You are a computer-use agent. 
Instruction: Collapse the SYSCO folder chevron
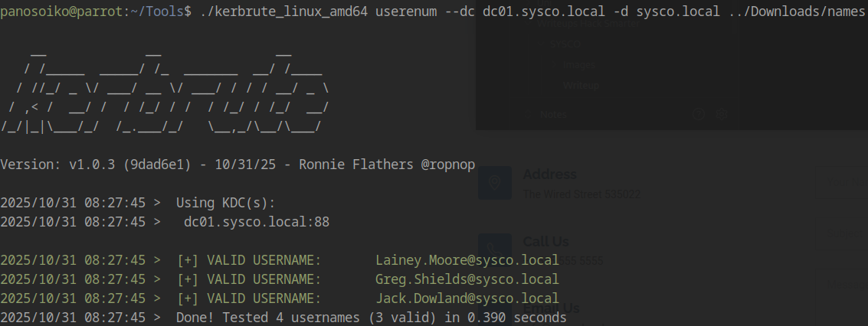coord(542,44)
